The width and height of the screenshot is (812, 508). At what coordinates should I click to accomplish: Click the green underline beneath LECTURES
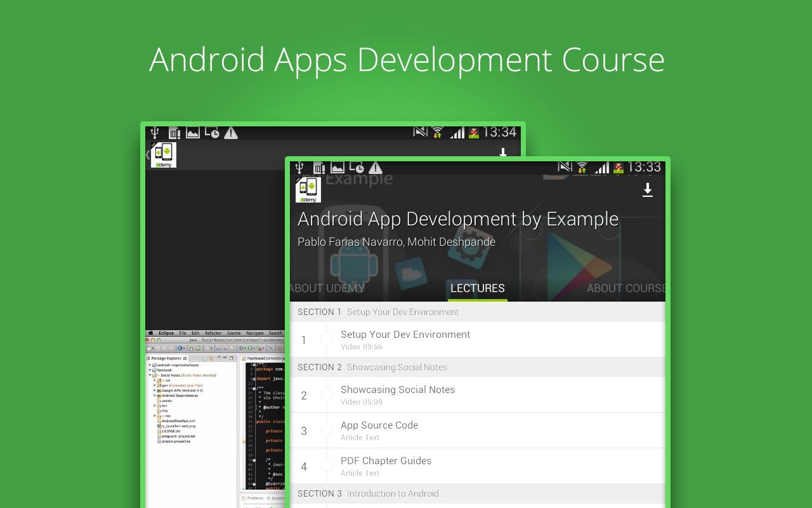coord(477,299)
